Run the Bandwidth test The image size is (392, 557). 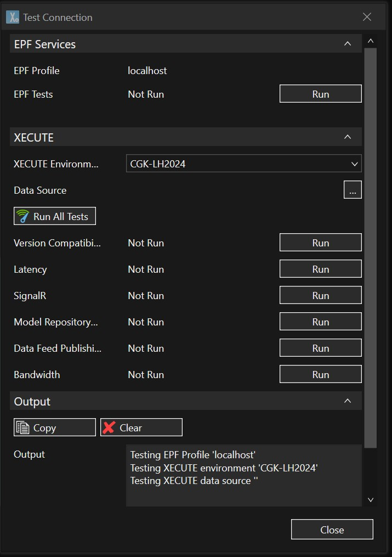click(x=320, y=374)
